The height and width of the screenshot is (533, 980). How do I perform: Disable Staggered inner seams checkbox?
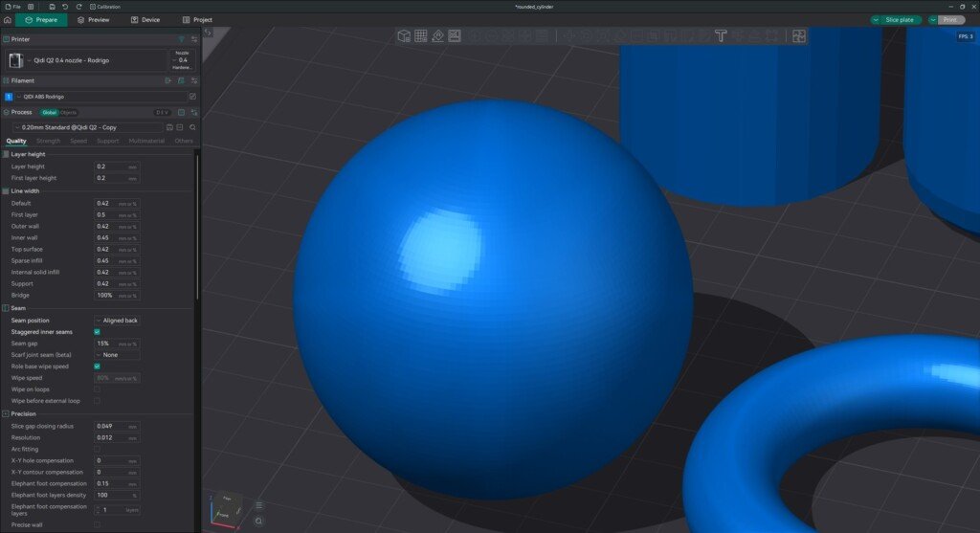(97, 332)
